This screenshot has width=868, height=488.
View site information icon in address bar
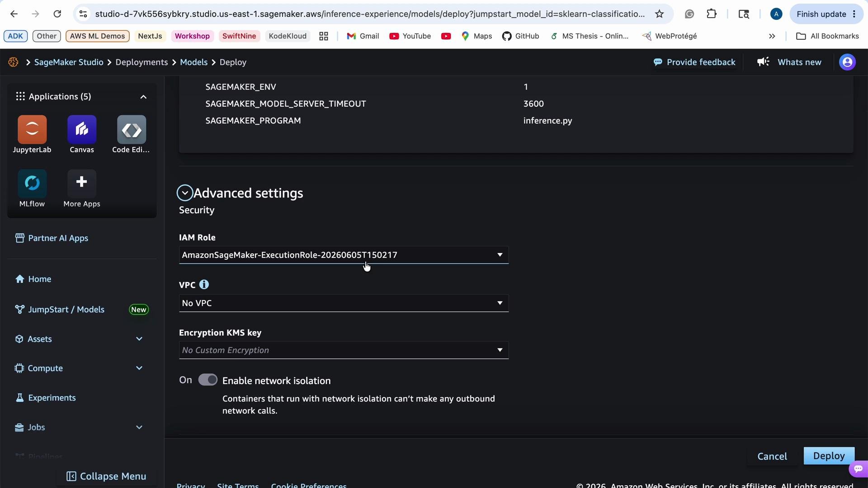click(83, 14)
